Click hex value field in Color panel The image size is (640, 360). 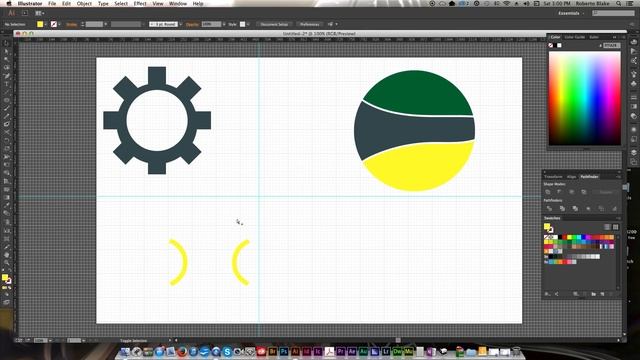click(611, 45)
